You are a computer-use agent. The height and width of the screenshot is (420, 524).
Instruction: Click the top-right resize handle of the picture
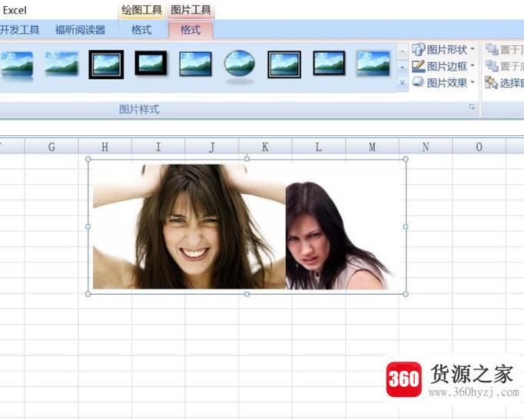coord(406,159)
